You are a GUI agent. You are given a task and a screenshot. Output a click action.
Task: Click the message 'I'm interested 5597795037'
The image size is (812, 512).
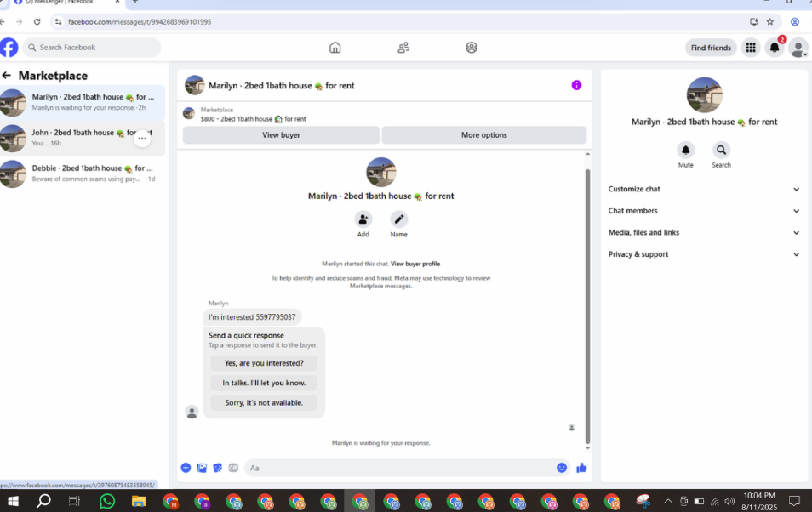252,317
